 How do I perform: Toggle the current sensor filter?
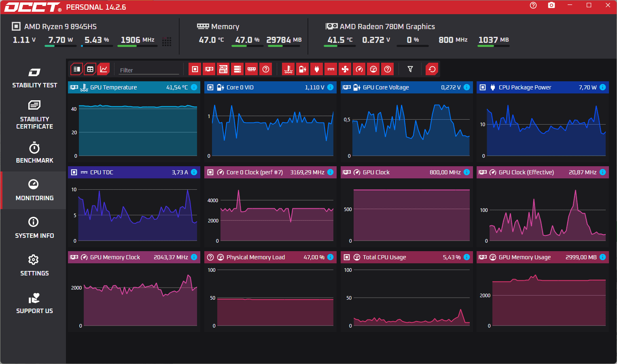pyautogui.click(x=331, y=69)
